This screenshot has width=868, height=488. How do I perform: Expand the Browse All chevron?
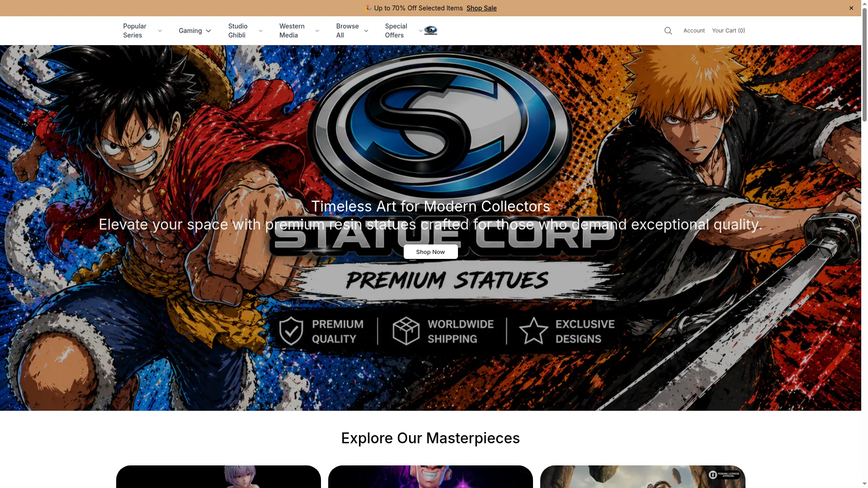point(366,31)
